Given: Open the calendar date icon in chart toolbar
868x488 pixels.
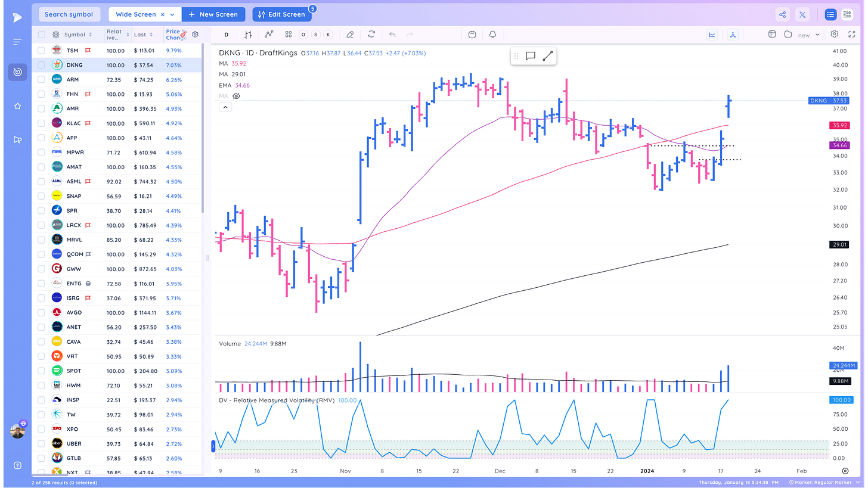Looking at the screenshot, I should [x=472, y=35].
